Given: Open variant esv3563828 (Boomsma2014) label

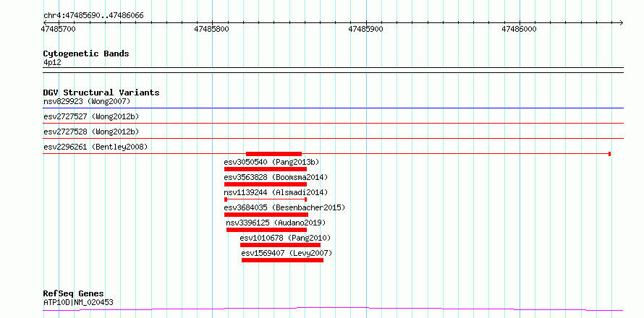Looking at the screenshot, I should pyautogui.click(x=276, y=177).
